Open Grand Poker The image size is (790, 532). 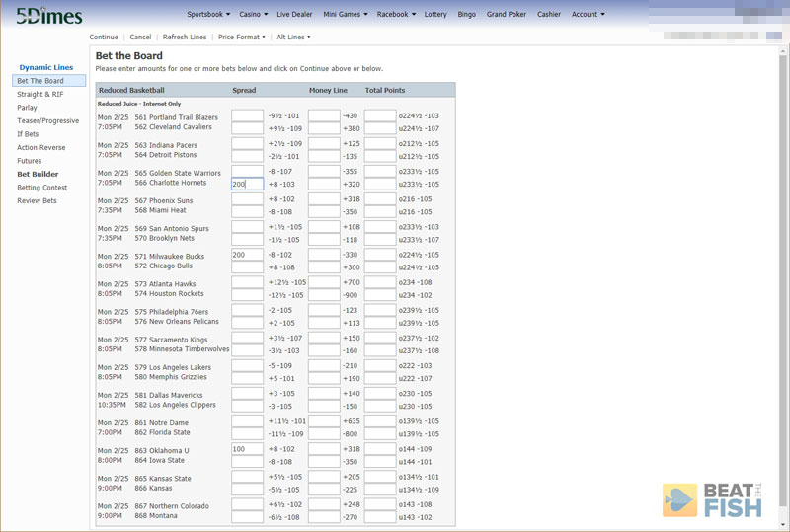[507, 14]
